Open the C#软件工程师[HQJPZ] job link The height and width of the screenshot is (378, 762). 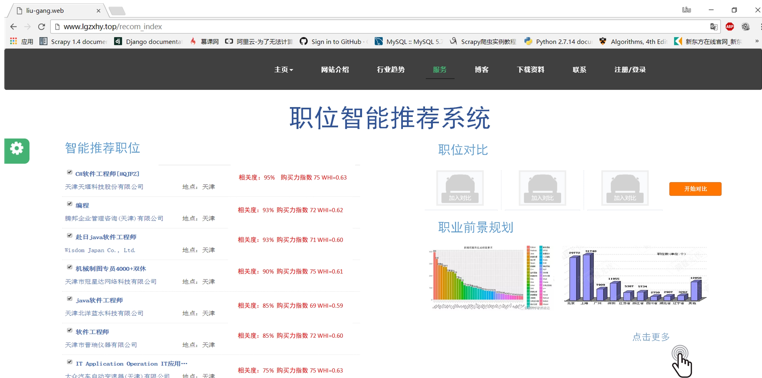click(x=108, y=173)
